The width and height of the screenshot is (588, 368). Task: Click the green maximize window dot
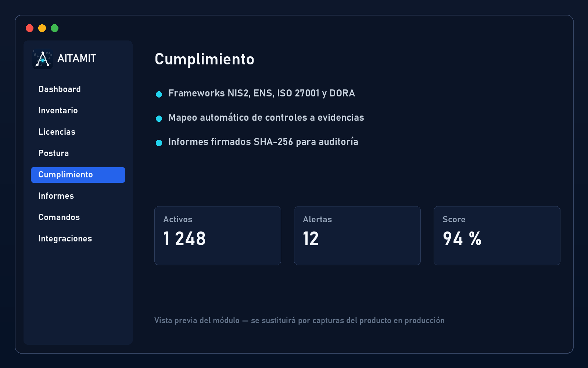(x=55, y=28)
